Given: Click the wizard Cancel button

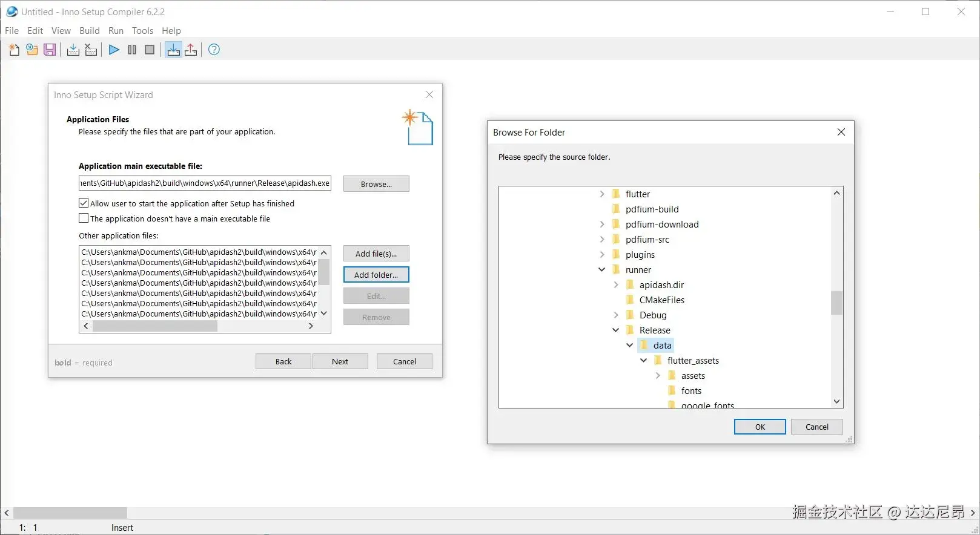Looking at the screenshot, I should click(x=405, y=361).
